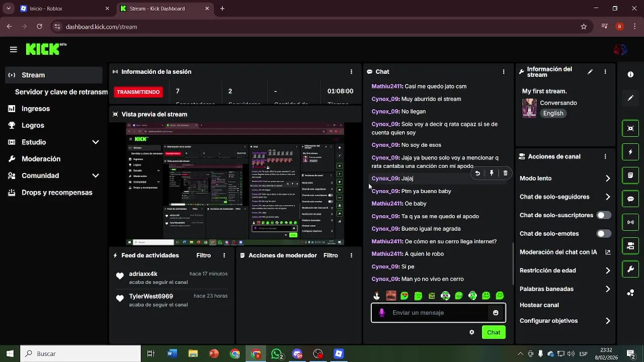Viewport: 644px width, 362px height.
Task: Click the purple microphone icon in the message box
Action: coord(381,313)
